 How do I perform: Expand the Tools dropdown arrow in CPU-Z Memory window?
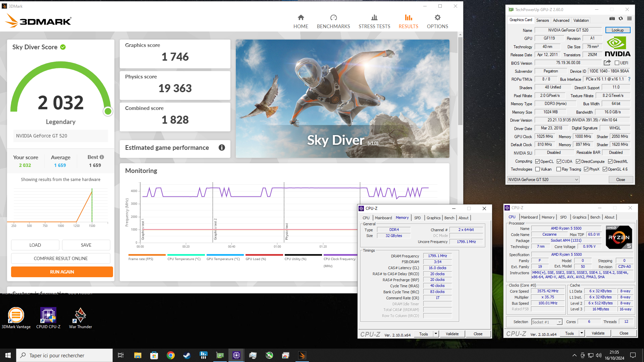tap(436, 334)
